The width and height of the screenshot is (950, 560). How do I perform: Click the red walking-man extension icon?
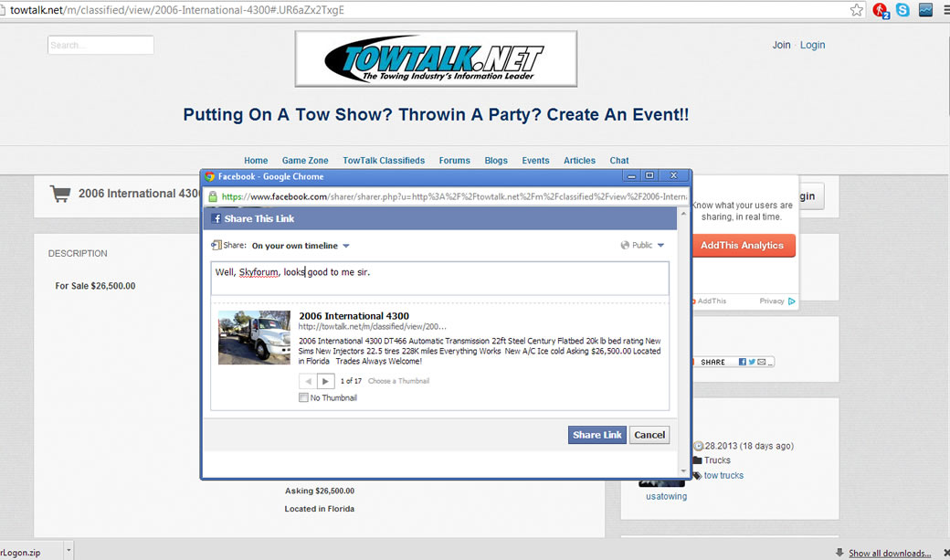(x=880, y=10)
